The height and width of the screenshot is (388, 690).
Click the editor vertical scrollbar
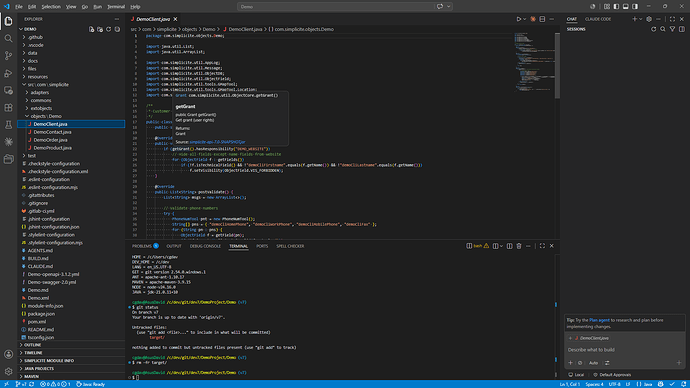coord(557,66)
